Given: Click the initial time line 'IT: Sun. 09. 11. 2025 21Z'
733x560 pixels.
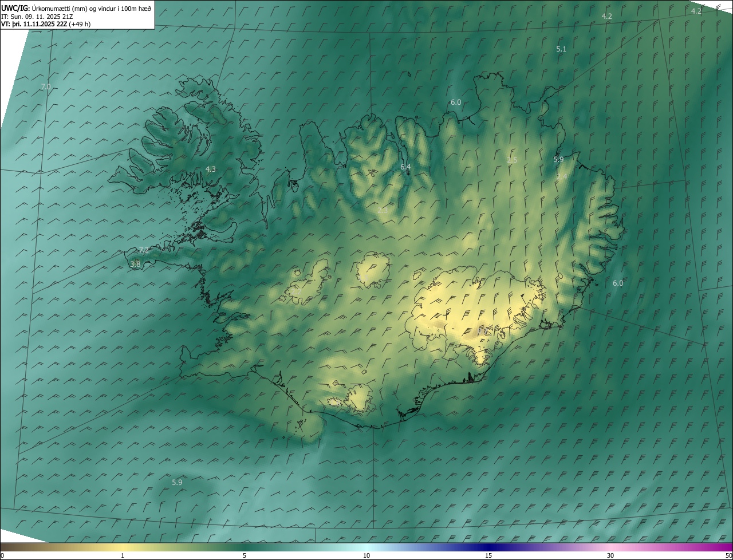Looking at the screenshot, I should pos(37,17).
